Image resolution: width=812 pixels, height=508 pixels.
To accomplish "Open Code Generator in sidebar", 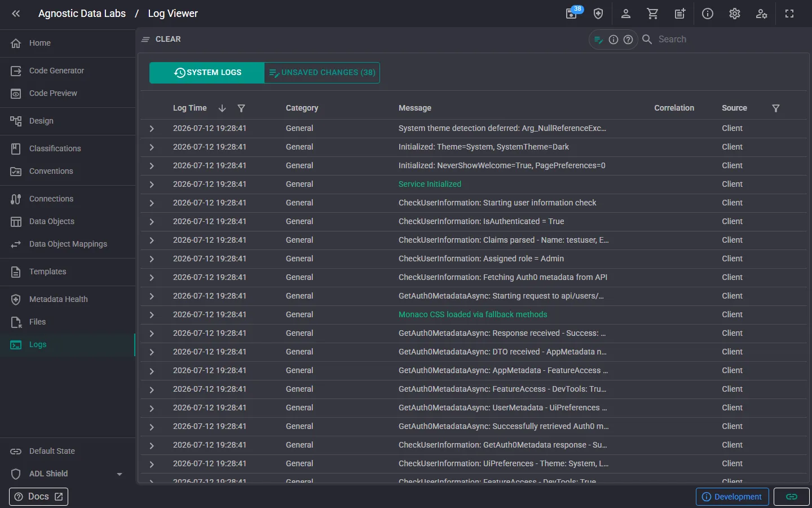I will (68, 71).
